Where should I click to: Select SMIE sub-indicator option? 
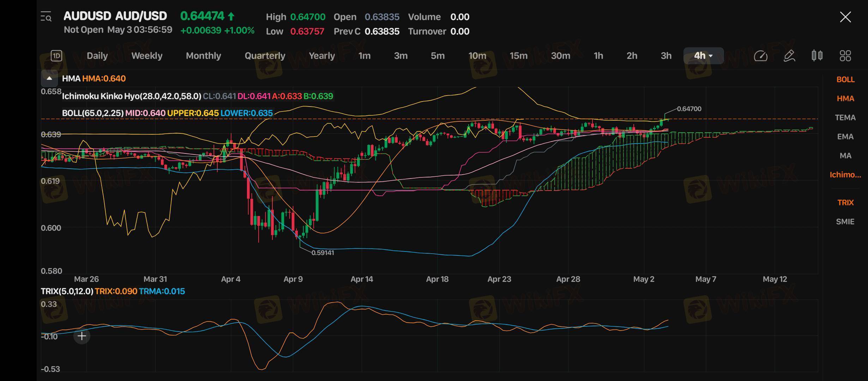(845, 222)
